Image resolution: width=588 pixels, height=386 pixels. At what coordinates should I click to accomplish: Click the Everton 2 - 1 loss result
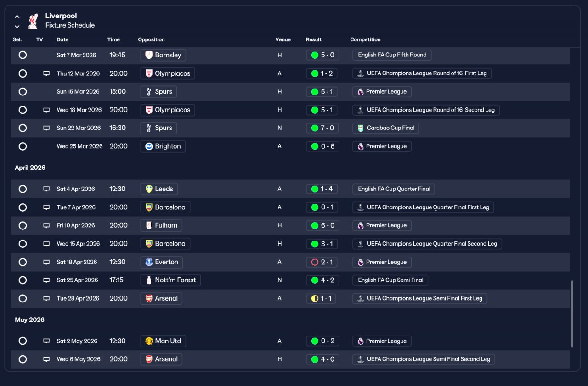[x=322, y=262]
